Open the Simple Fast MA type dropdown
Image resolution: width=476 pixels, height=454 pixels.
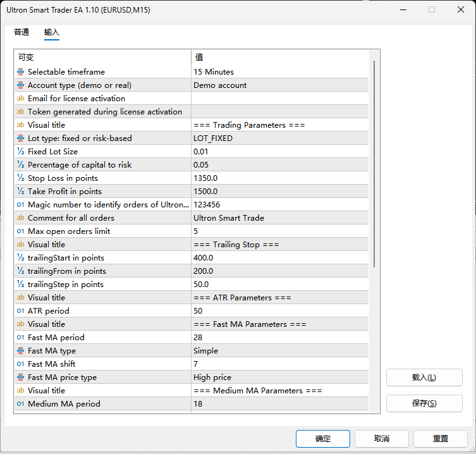[x=280, y=351]
